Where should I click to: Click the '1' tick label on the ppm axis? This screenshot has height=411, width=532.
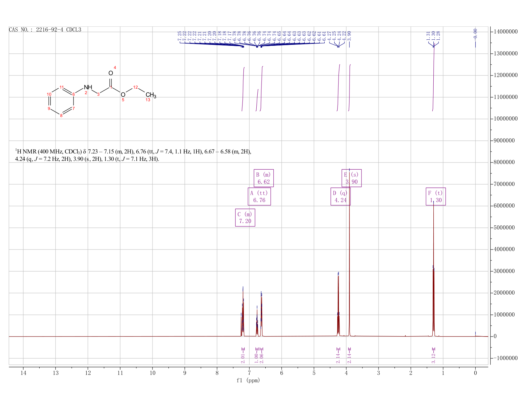tap(443, 373)
